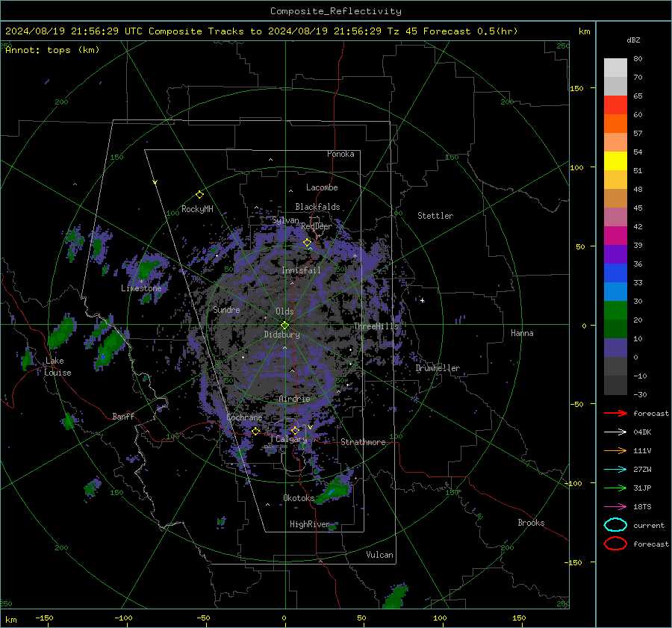Viewport: 672px width, 628px height.
Task: Click the 'Annot: tops (km)' label
Action: coord(53,50)
